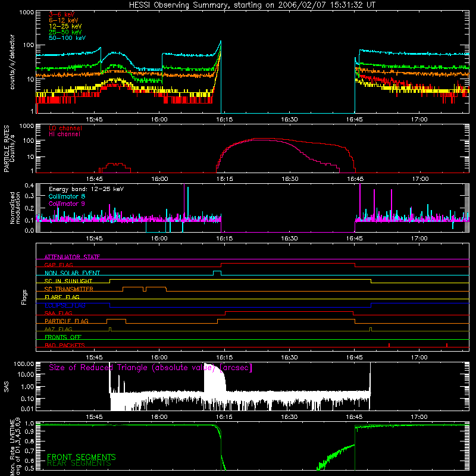Click the 100.00 value on the SAS axis
The image size is (476, 476).
click(24, 364)
